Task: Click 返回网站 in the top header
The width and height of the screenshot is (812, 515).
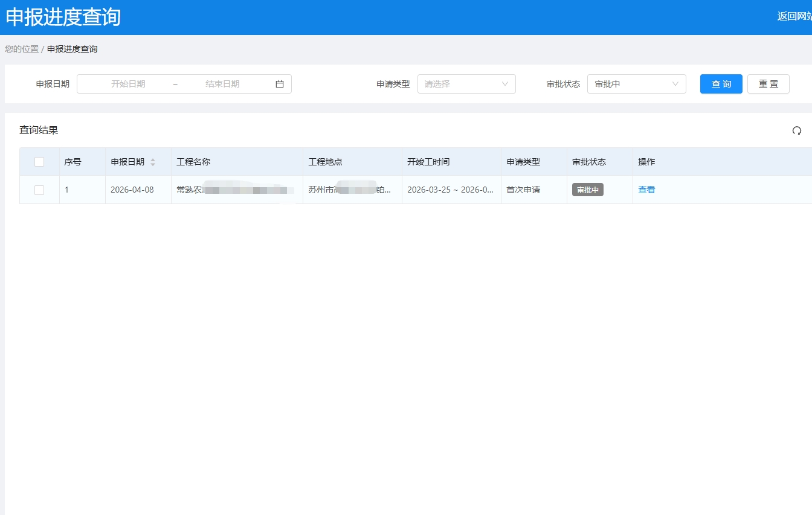Action: (x=794, y=16)
